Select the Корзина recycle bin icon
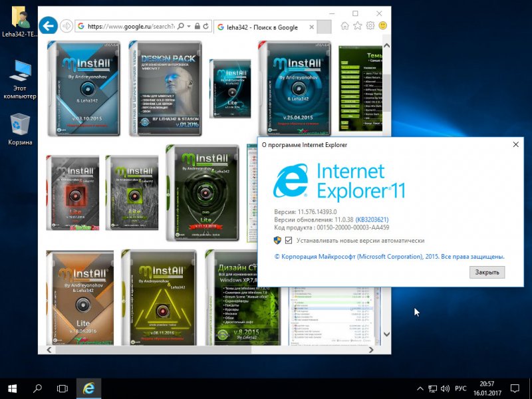The width and height of the screenshot is (532, 399). pyautogui.click(x=20, y=129)
